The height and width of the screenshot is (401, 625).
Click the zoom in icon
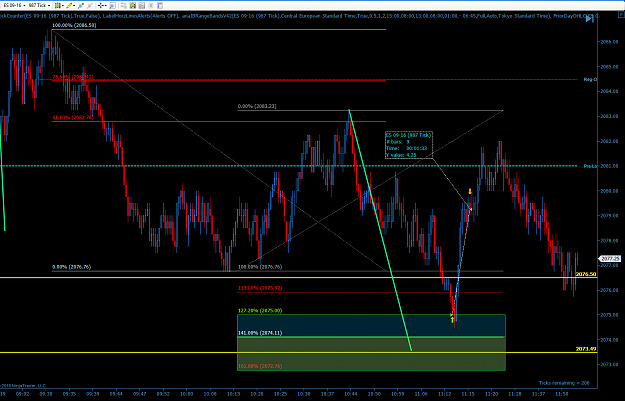click(x=81, y=6)
